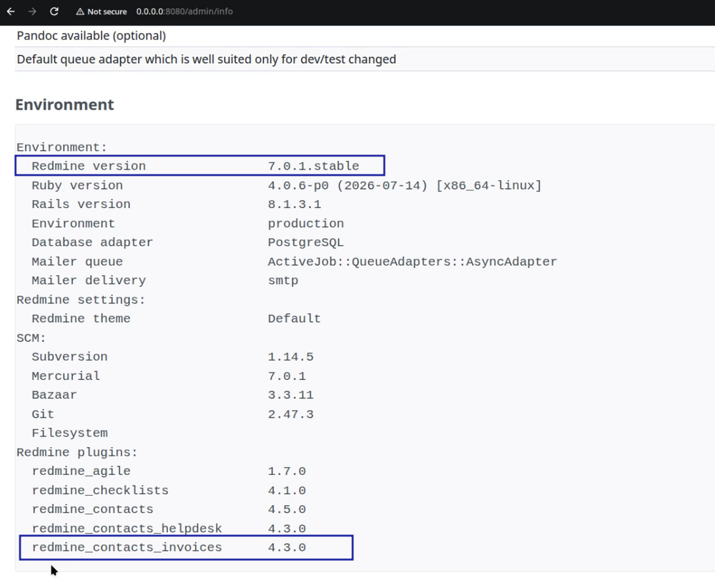
Task: Click the 'production' environment value
Action: click(x=305, y=223)
